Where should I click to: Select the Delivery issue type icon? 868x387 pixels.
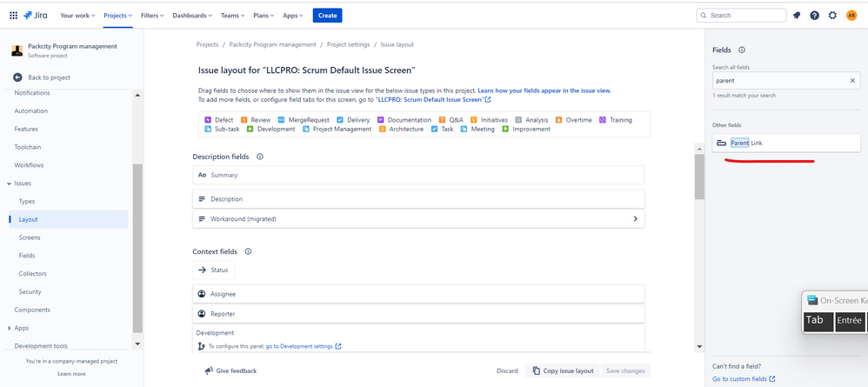[340, 120]
